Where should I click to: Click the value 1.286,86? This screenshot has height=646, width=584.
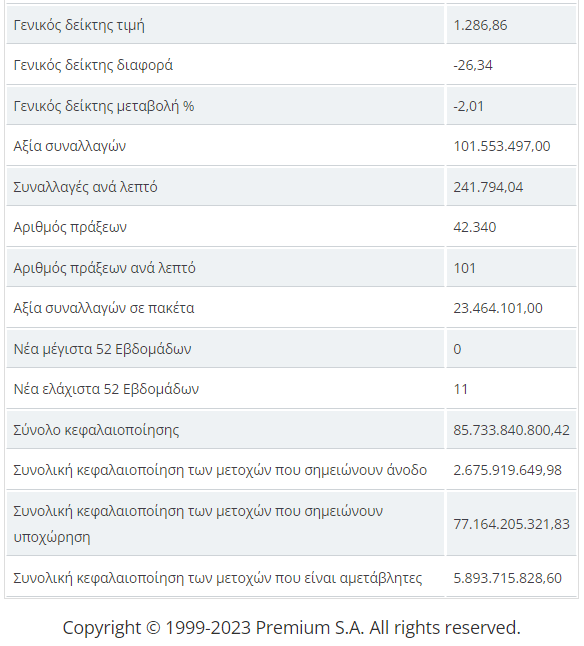coord(480,25)
